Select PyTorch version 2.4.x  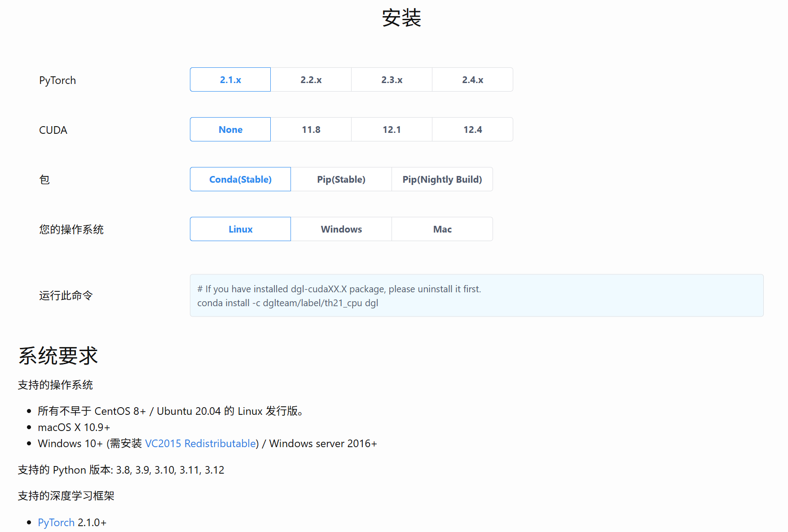point(473,79)
